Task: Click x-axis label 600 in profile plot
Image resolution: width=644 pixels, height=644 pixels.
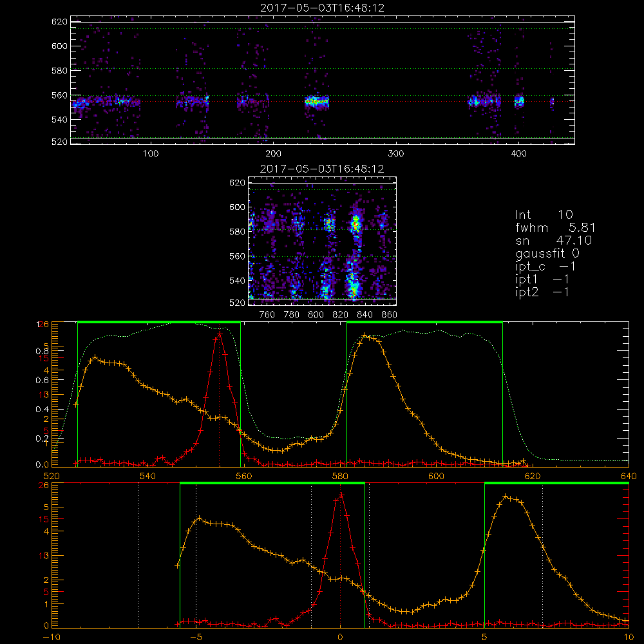Action: 436,476
